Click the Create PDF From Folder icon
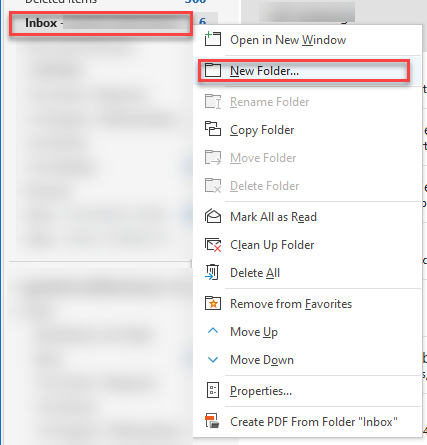 pos(212,421)
